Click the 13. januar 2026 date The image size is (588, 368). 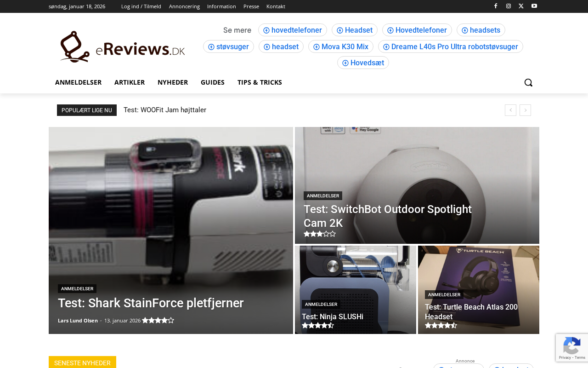point(122,321)
